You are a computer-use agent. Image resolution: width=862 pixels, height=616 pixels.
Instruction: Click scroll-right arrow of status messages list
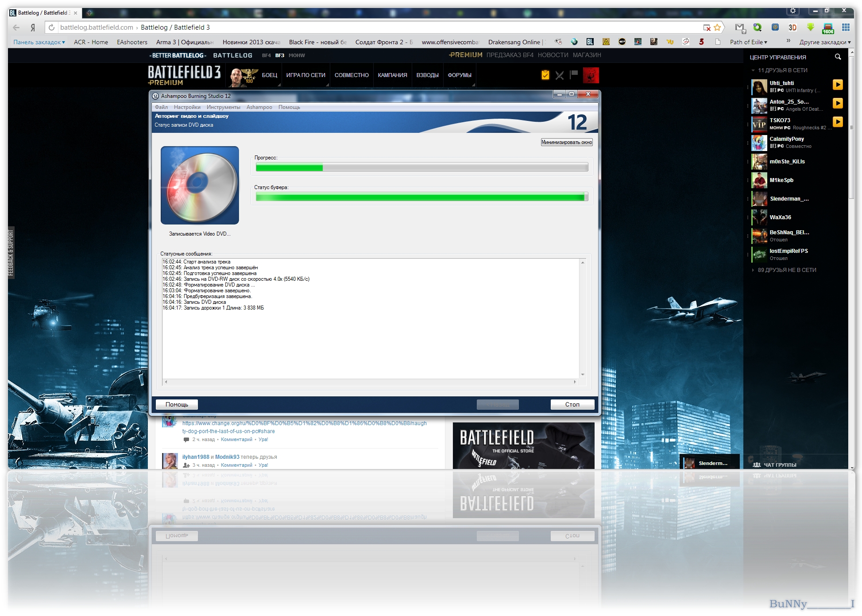[575, 382]
